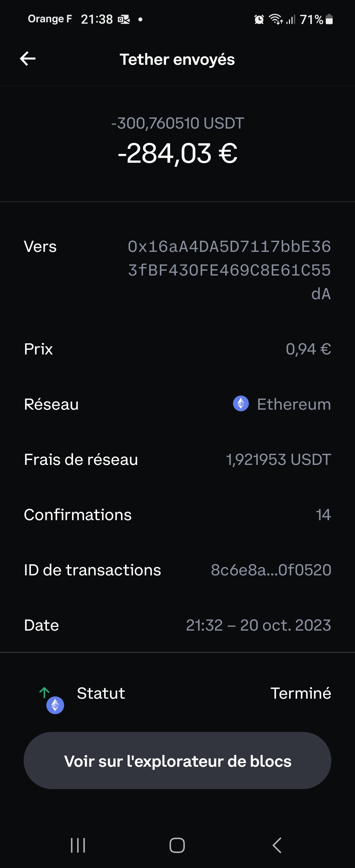
Task: Tap the transaction ID 8c6e8a...0f0520
Action: (271, 570)
